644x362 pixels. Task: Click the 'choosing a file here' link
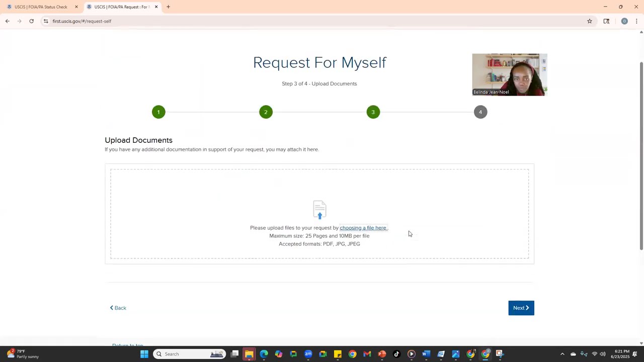tap(363, 228)
